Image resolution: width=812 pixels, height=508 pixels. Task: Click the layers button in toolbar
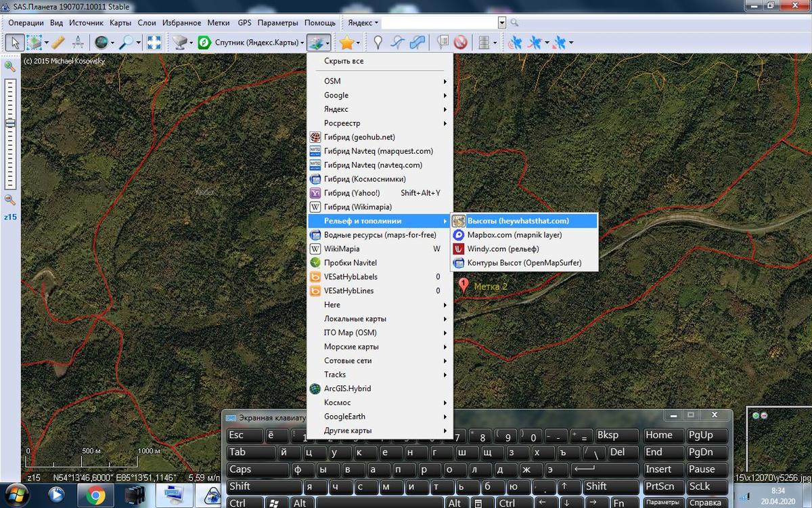click(x=315, y=43)
